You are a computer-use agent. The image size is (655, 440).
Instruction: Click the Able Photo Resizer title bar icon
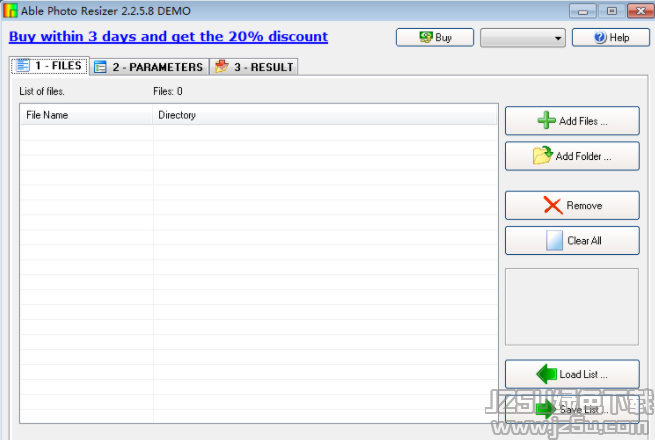pos(10,10)
